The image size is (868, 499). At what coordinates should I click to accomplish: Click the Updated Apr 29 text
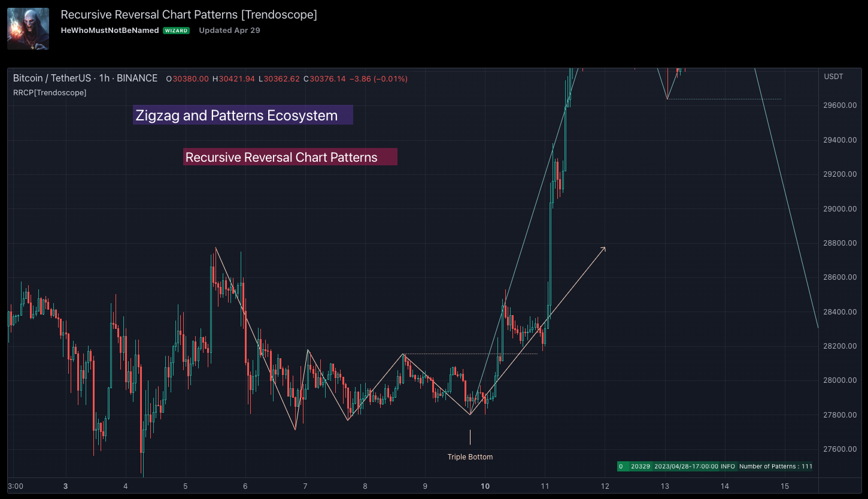[x=229, y=30]
